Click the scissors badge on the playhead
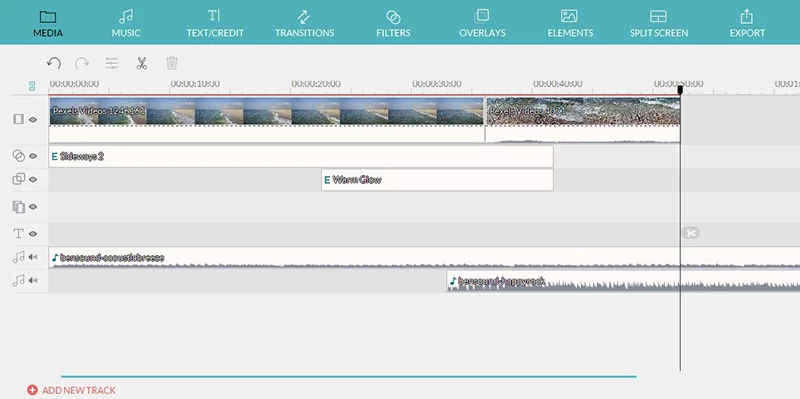The width and height of the screenshot is (800, 399). pos(691,233)
